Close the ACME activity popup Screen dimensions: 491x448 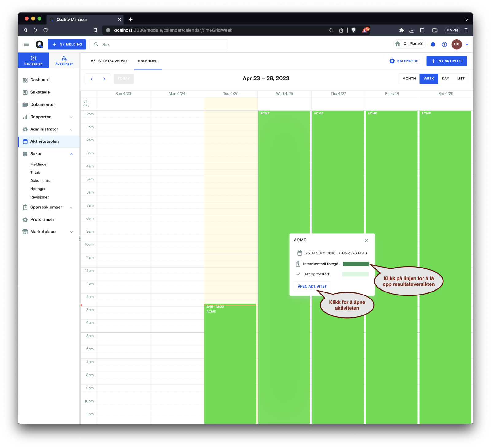point(366,241)
